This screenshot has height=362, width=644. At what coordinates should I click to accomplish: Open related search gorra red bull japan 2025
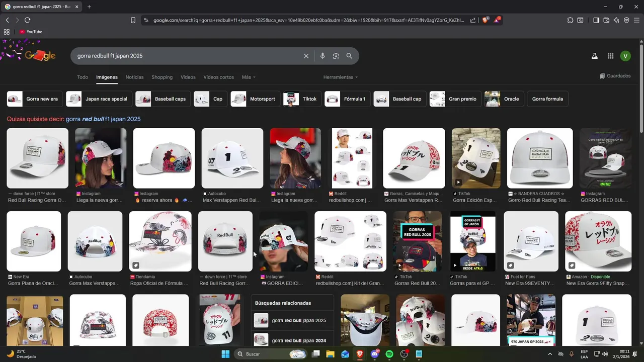click(292, 320)
